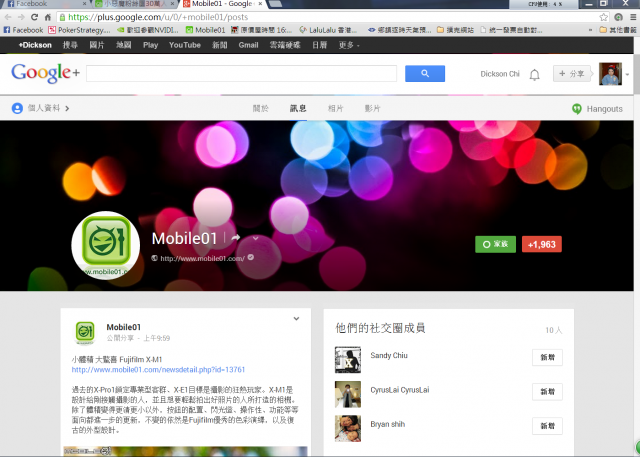
Task: Expand the chevron next to Mobile01 share arrow
Action: [x=256, y=238]
